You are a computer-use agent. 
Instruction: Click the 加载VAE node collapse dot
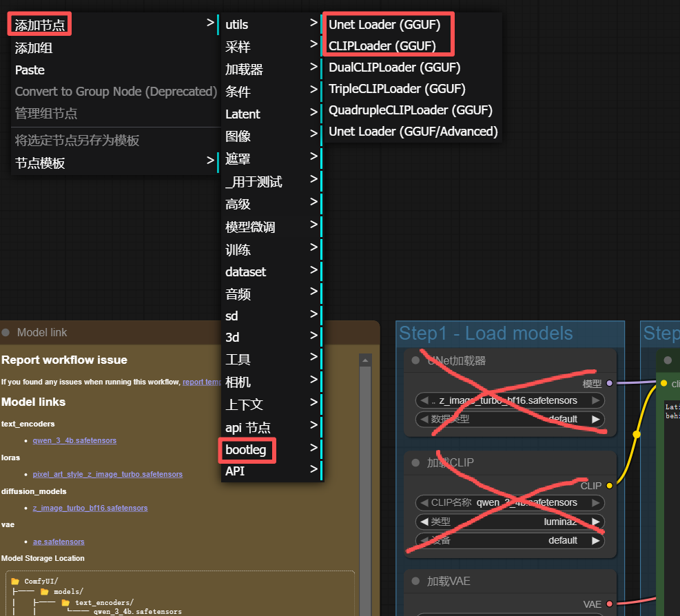tap(415, 581)
